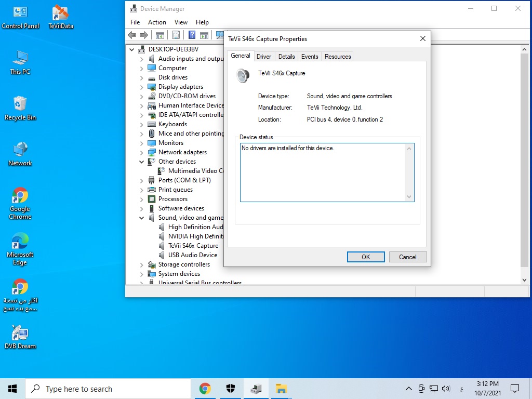The image size is (532, 399).
Task: Select the System devices tree item
Action: pyautogui.click(x=179, y=274)
